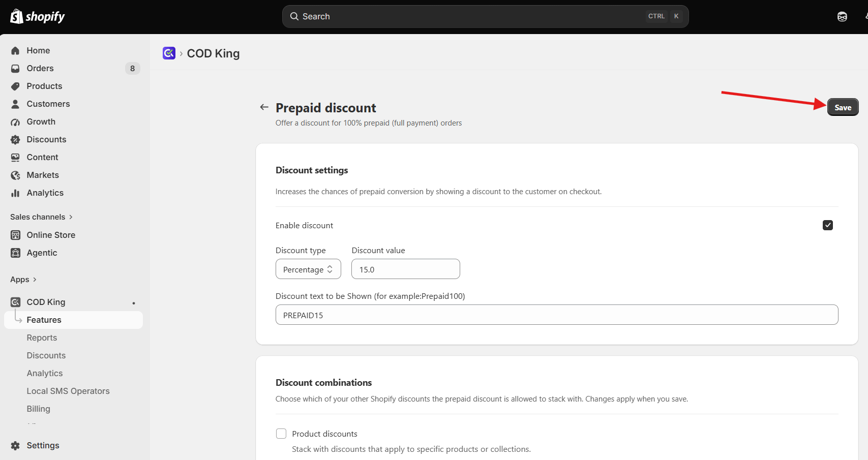Click the pin dot next to COD King
The image size is (868, 460).
pyautogui.click(x=134, y=303)
